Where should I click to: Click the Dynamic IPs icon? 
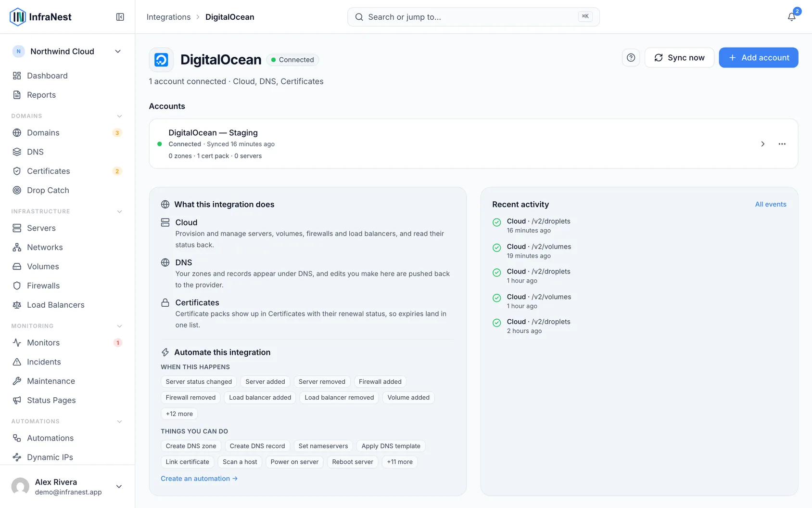(17, 457)
